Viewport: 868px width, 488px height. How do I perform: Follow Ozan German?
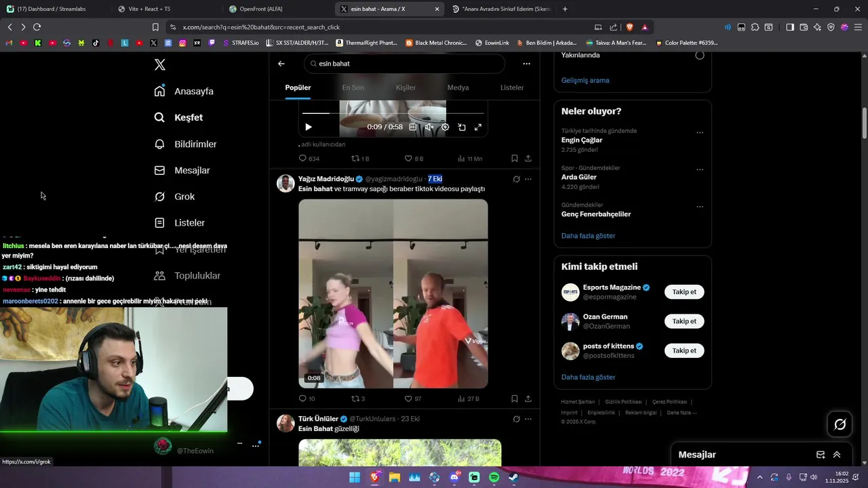coord(684,321)
